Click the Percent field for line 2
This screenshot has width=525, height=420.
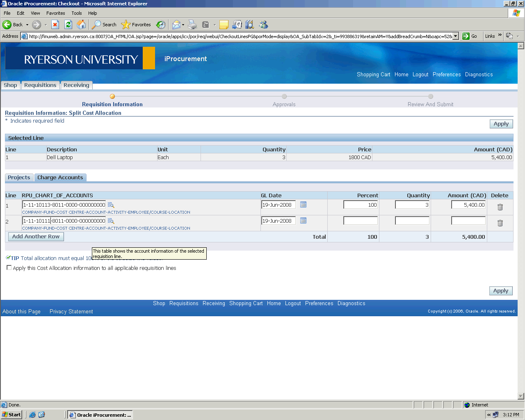click(x=360, y=221)
